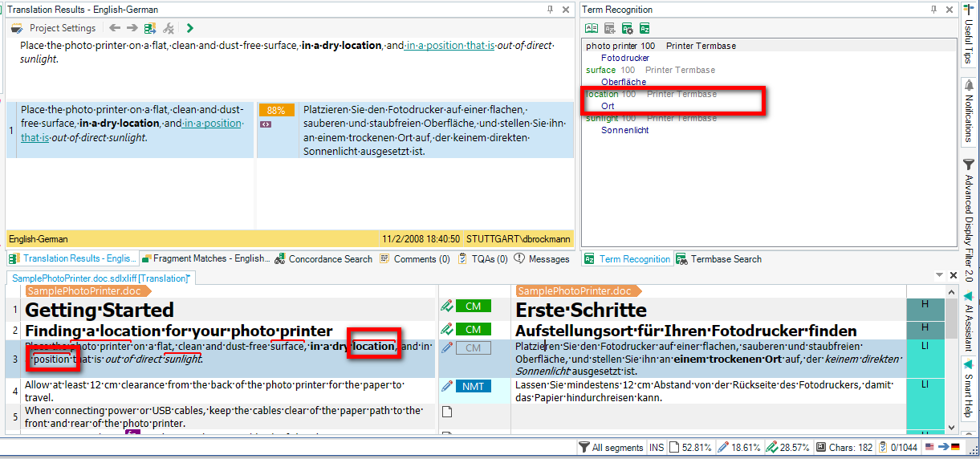Pin the Translation Results panel
This screenshot has width=980, height=459.
coord(550,10)
